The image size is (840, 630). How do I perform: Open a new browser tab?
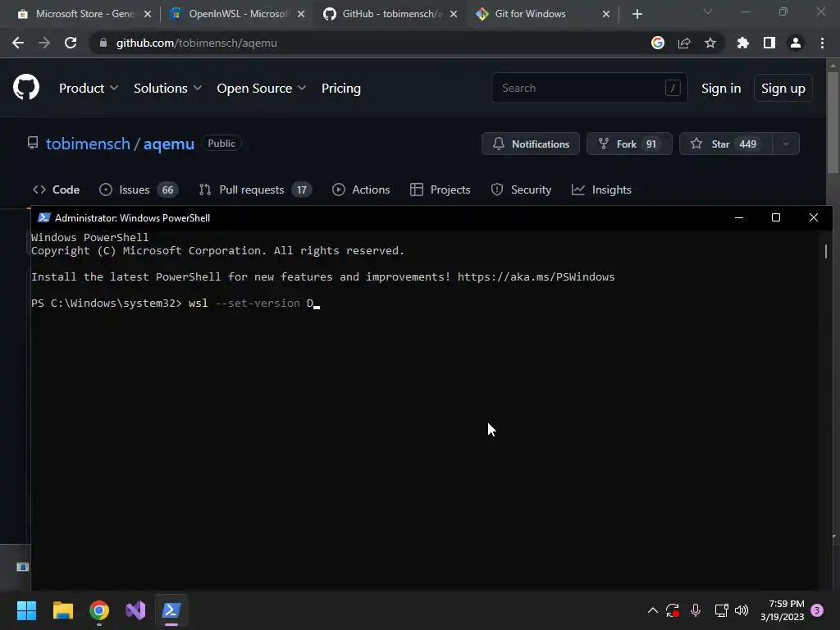637,15
